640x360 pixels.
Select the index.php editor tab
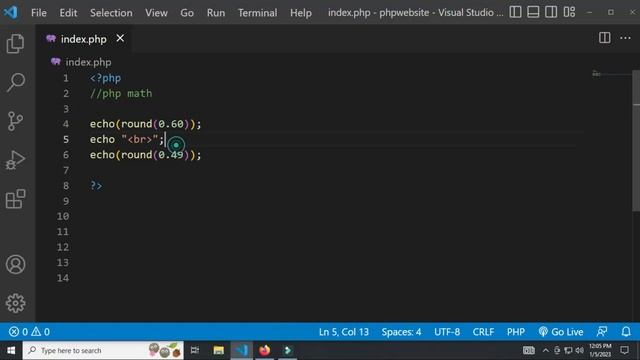click(84, 39)
